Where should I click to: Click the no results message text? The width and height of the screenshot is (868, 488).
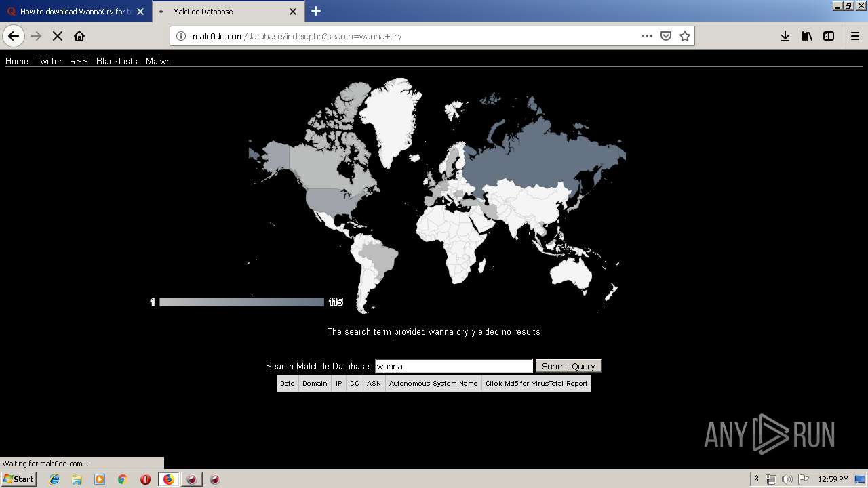[x=434, y=331]
